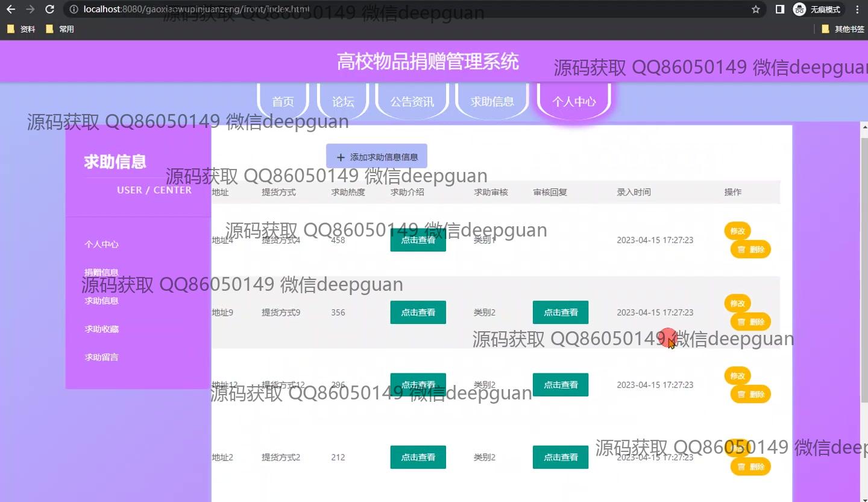Open the incognito 无痕模式 profile indicator
Screen dimensions: 868x502
(x=818, y=9)
